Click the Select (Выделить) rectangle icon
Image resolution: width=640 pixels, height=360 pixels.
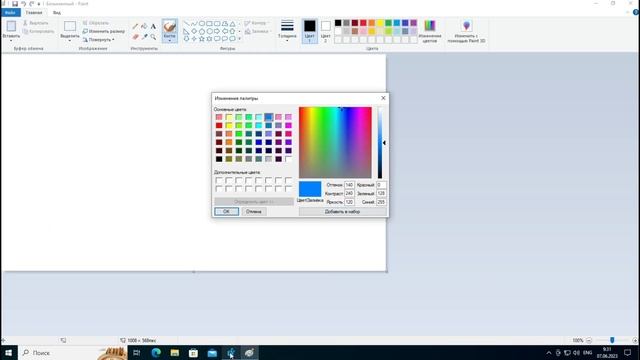[70, 27]
